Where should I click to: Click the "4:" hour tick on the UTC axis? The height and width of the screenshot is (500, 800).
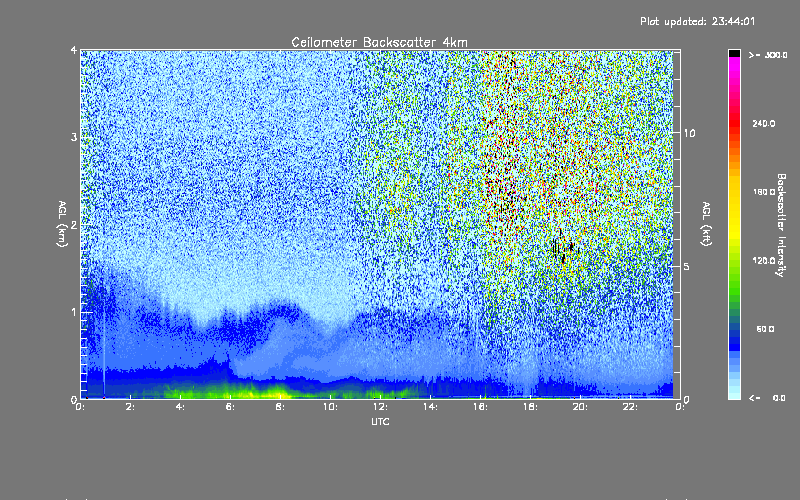pos(181,407)
